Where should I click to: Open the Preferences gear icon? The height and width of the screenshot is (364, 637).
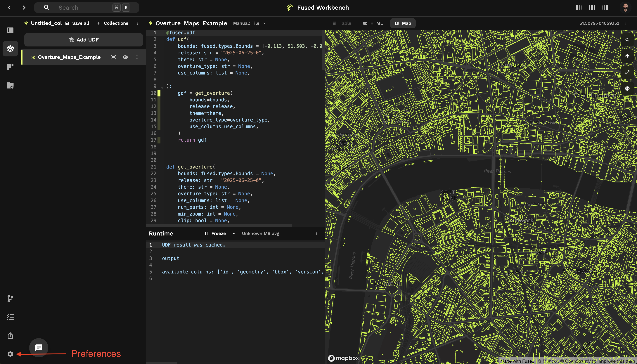click(x=10, y=354)
